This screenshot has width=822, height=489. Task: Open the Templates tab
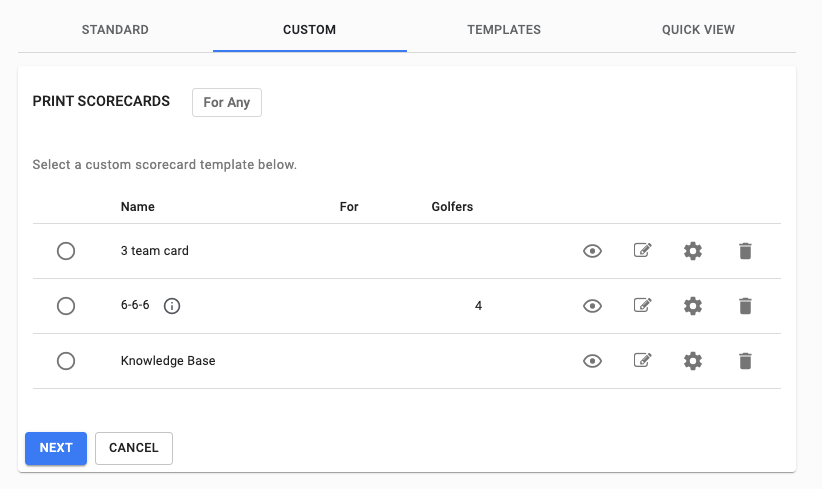pos(504,30)
